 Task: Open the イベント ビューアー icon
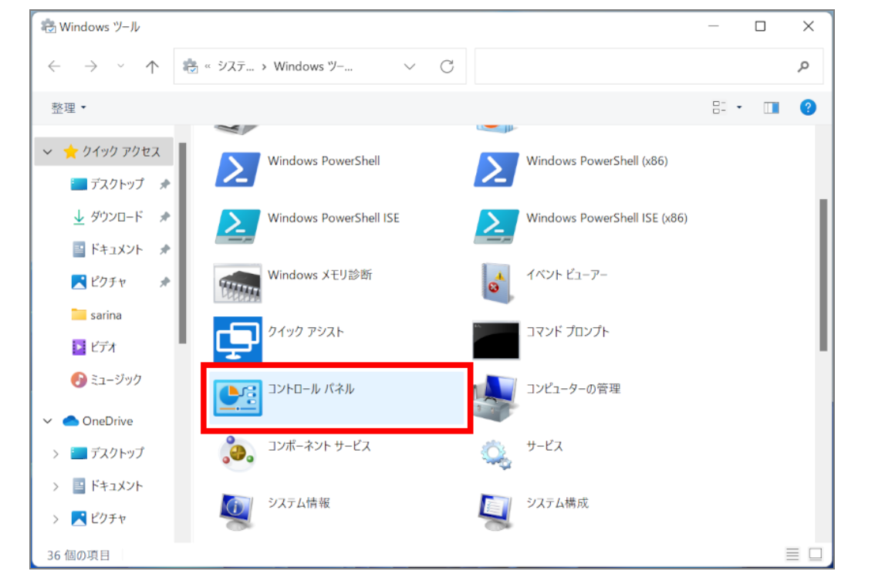(x=495, y=283)
